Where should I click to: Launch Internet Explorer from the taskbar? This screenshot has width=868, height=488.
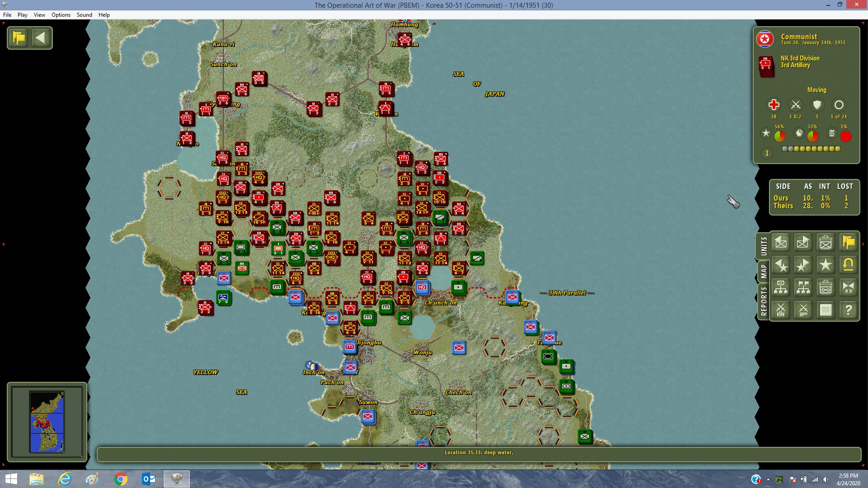pyautogui.click(x=65, y=479)
